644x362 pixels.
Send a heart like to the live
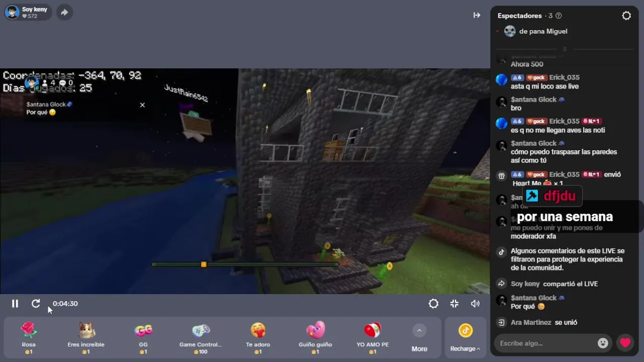(625, 343)
